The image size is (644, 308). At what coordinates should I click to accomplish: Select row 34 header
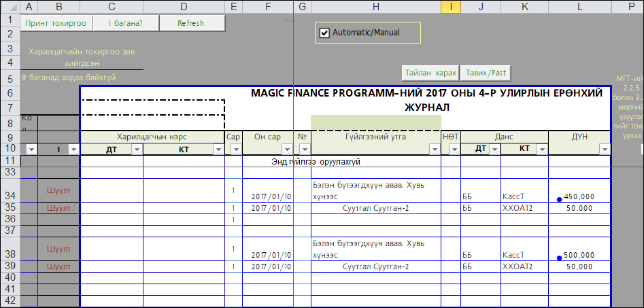(x=10, y=196)
